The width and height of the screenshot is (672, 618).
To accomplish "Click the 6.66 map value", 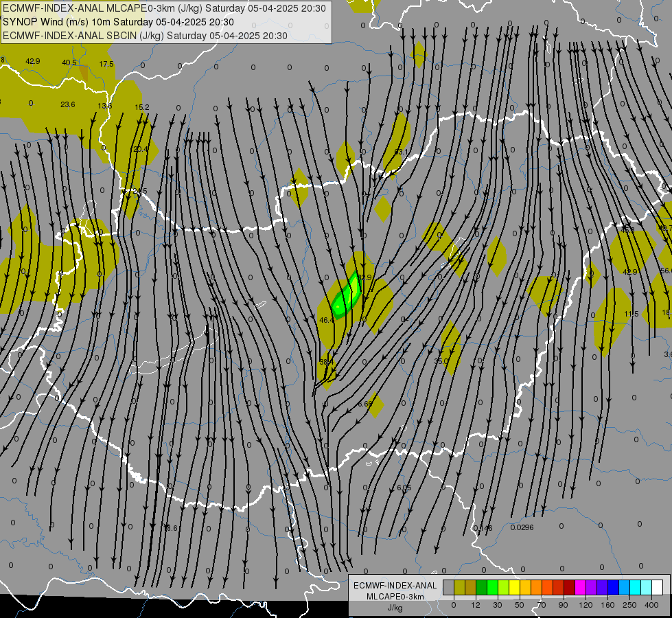I will pos(364,404).
